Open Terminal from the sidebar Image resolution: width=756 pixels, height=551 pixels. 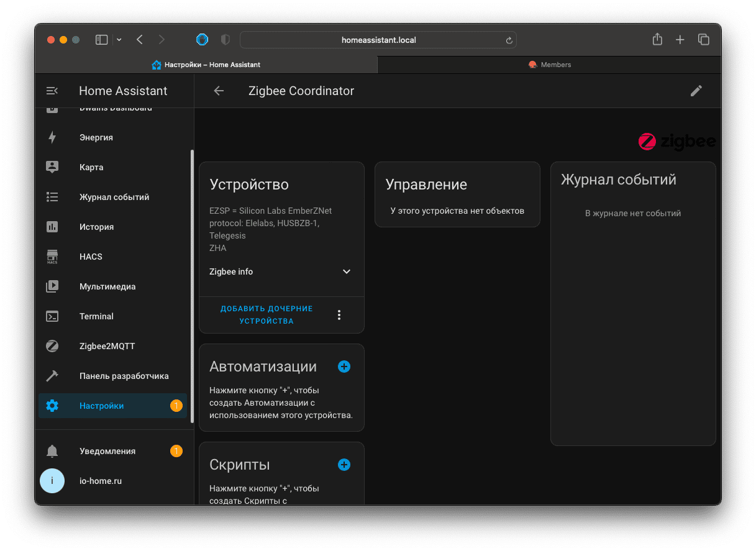(x=96, y=316)
